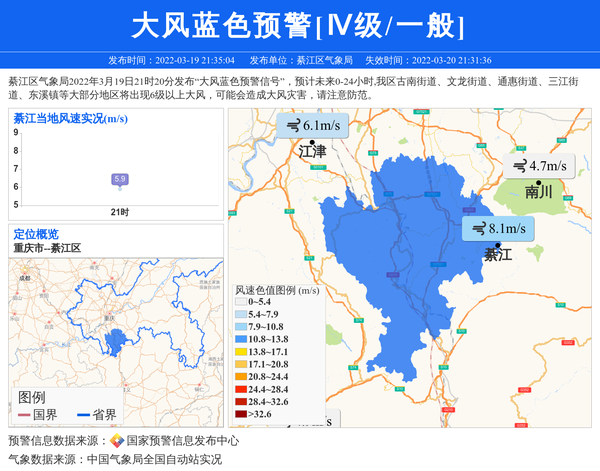Click the 5.9 data point marker in chart
The width and height of the screenshot is (600, 471).
tap(119, 180)
